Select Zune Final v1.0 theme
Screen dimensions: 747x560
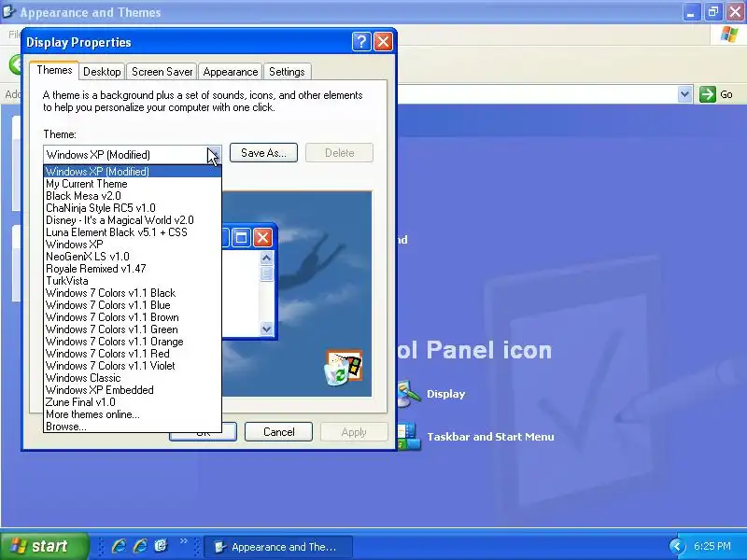[133, 402]
